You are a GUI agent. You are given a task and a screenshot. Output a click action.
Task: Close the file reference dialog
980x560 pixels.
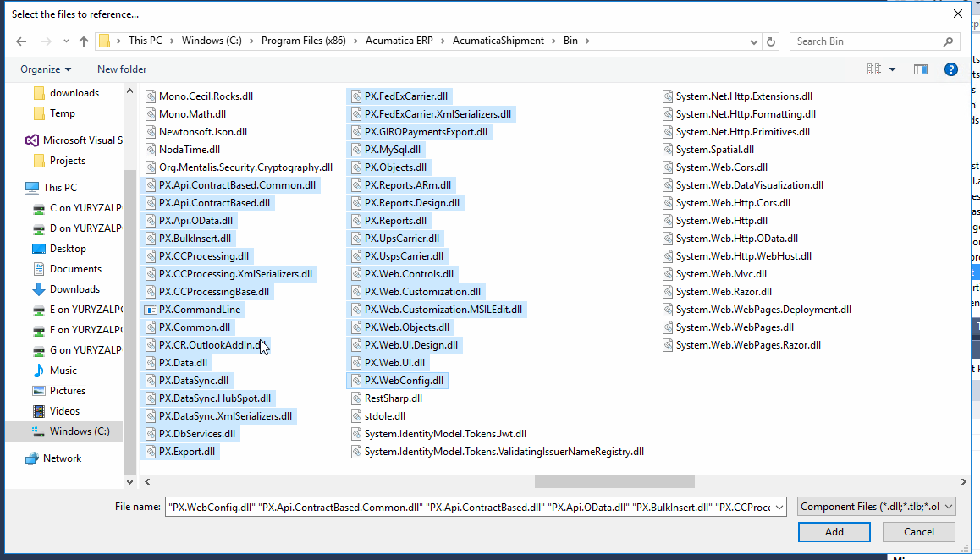tap(957, 14)
